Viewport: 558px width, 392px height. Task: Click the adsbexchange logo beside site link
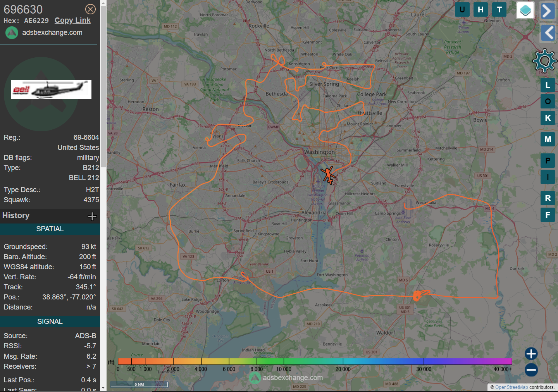coord(12,33)
